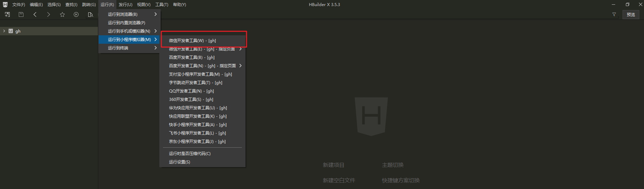
Task: Open the 视图(V) menu
Action: pos(144,5)
